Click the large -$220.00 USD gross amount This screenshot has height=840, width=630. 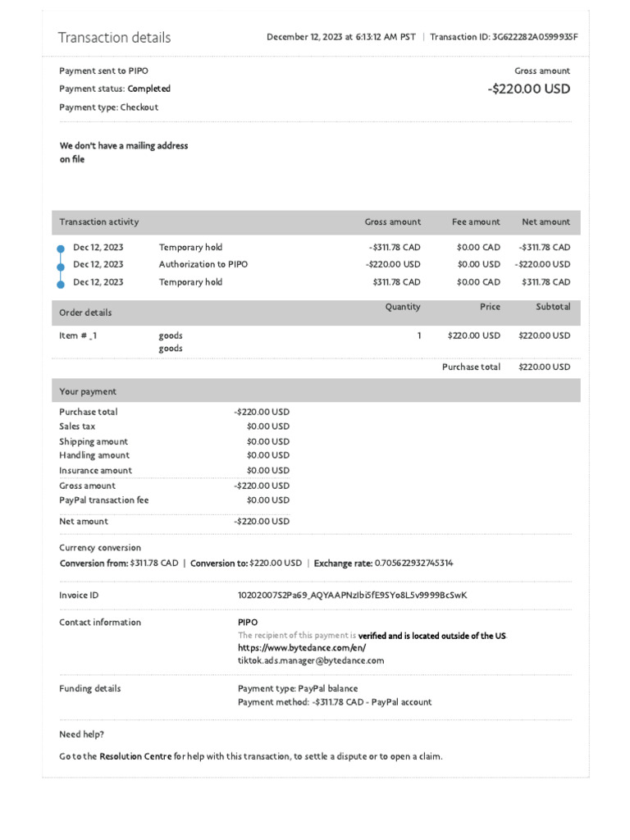click(529, 89)
